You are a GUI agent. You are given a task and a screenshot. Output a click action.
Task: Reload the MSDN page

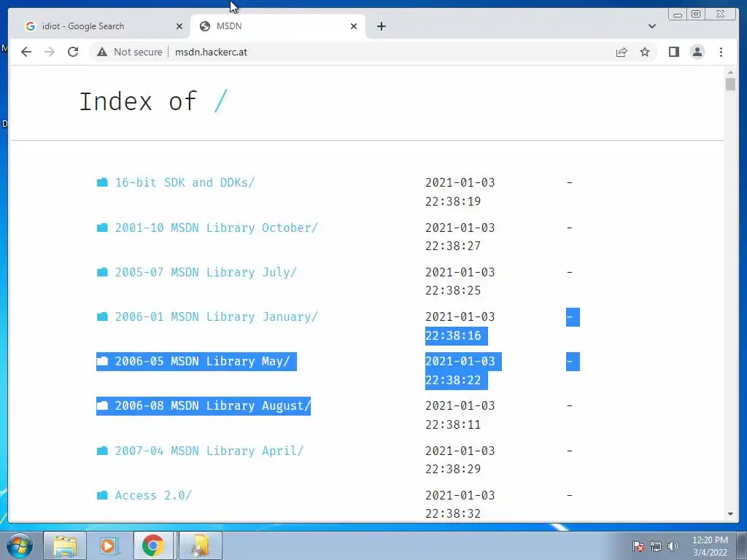[73, 52]
